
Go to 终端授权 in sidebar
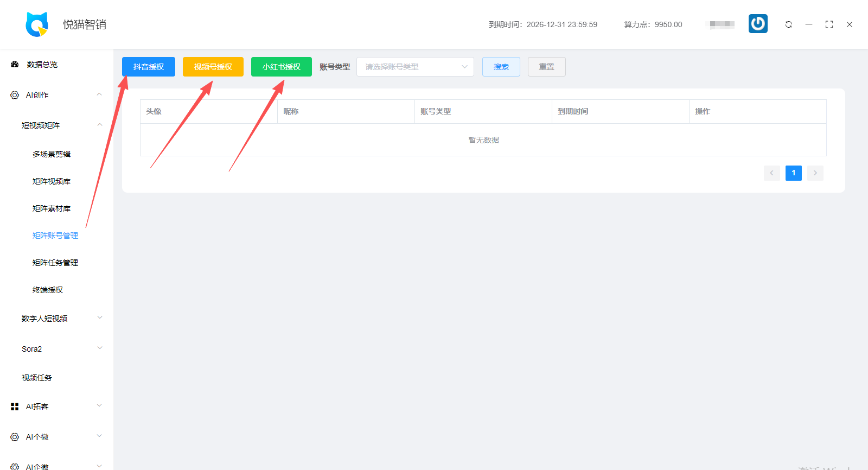click(48, 290)
